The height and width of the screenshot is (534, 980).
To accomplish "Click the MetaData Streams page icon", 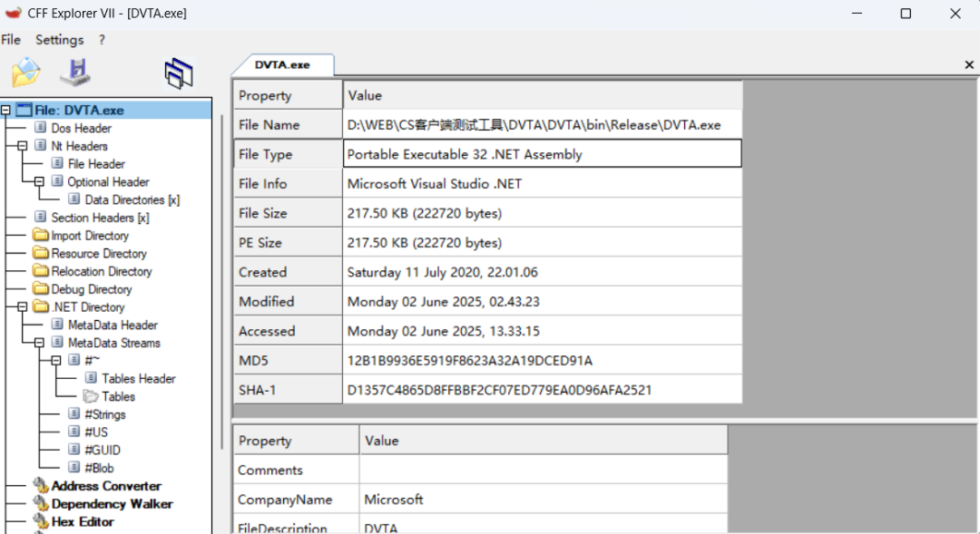I will 57,343.
